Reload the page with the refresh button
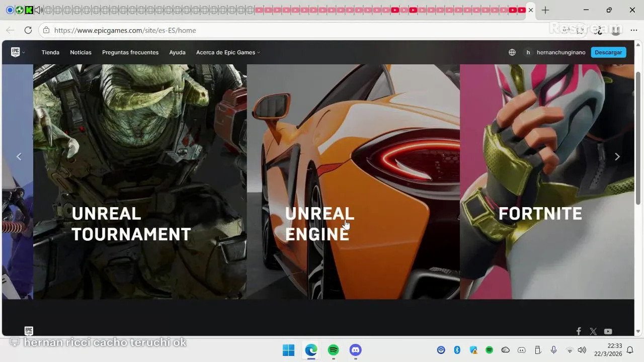Viewport: 644px width, 362px height. (28, 30)
